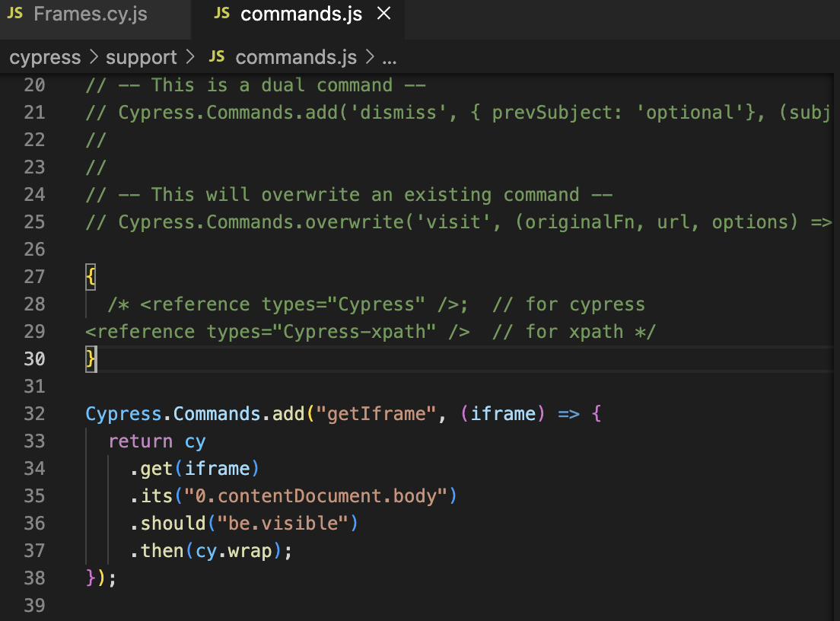The width and height of the screenshot is (840, 621).
Task: Select line number 30 in gutter
Action: (34, 358)
